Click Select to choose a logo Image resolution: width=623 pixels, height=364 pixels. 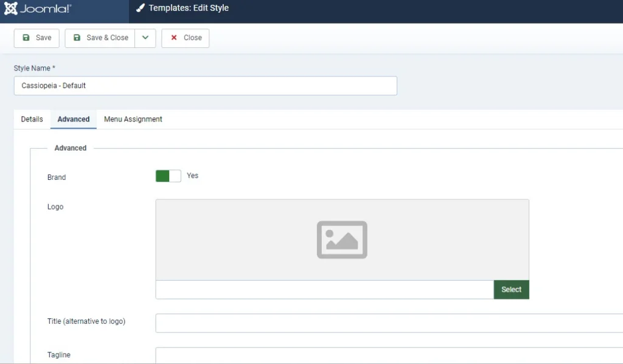coord(511,290)
